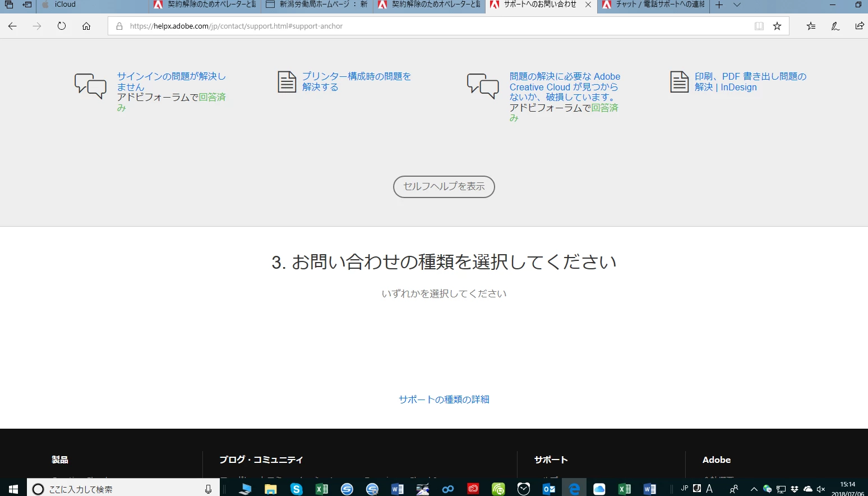This screenshot has height=496, width=868.
Task: Add this page to favorites (star)
Action: 777,26
